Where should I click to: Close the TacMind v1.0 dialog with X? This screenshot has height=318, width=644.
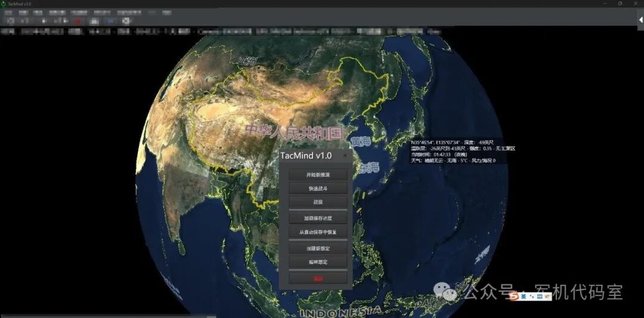[x=345, y=156]
